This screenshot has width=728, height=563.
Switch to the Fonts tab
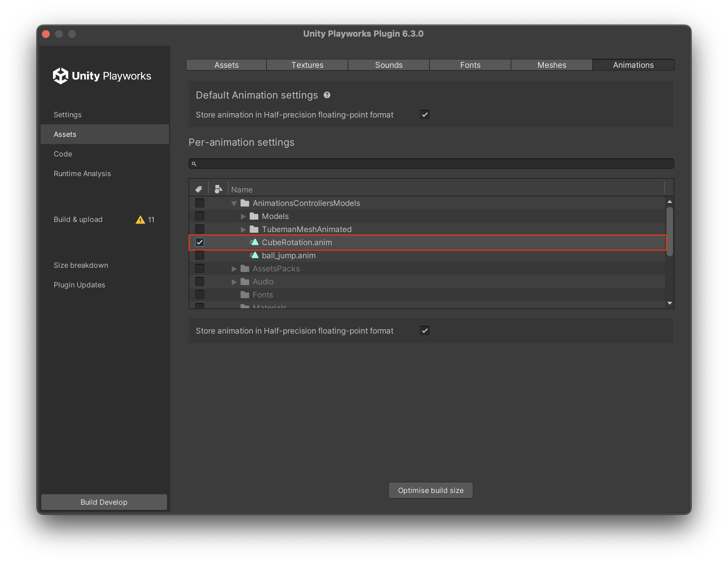point(470,65)
